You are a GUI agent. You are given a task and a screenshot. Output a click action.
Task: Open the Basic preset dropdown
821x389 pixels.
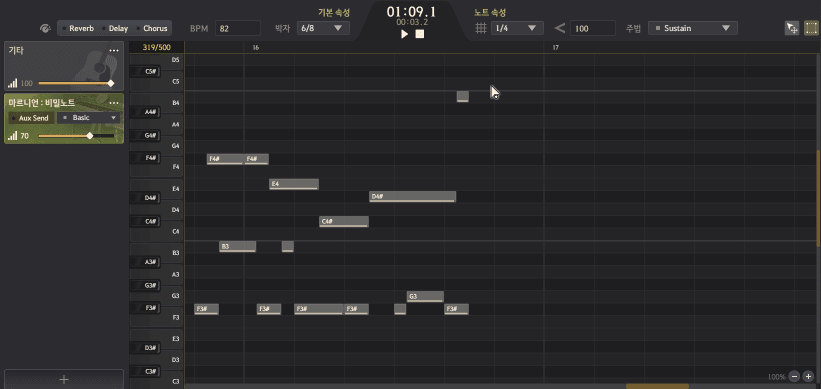[88, 118]
